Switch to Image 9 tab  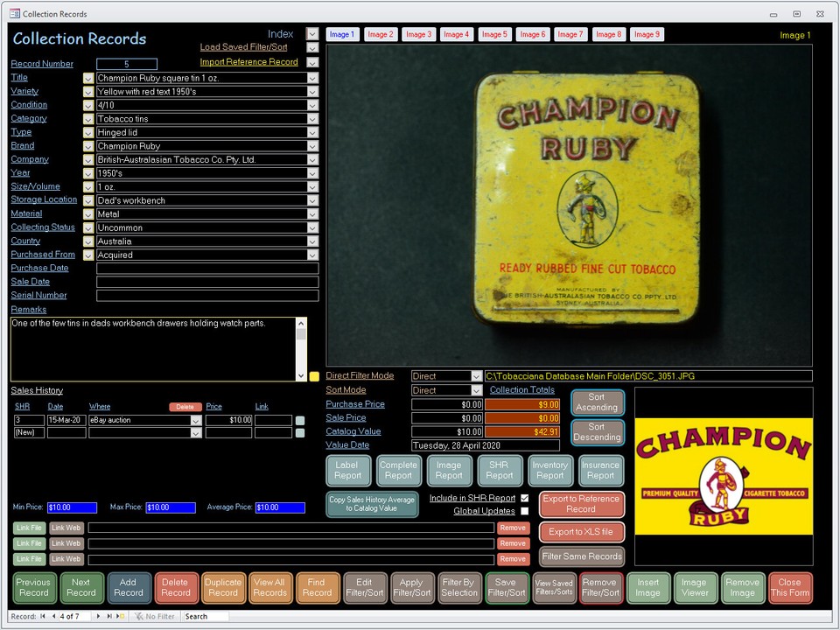(x=647, y=34)
